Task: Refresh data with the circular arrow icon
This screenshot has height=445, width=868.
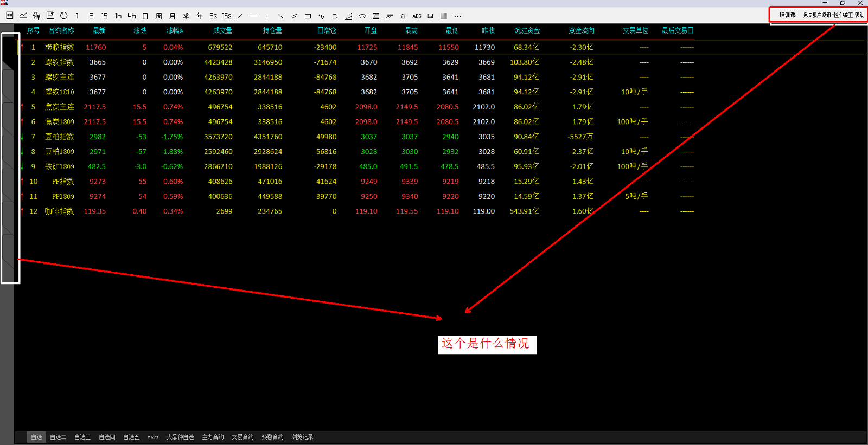Action: pos(64,16)
